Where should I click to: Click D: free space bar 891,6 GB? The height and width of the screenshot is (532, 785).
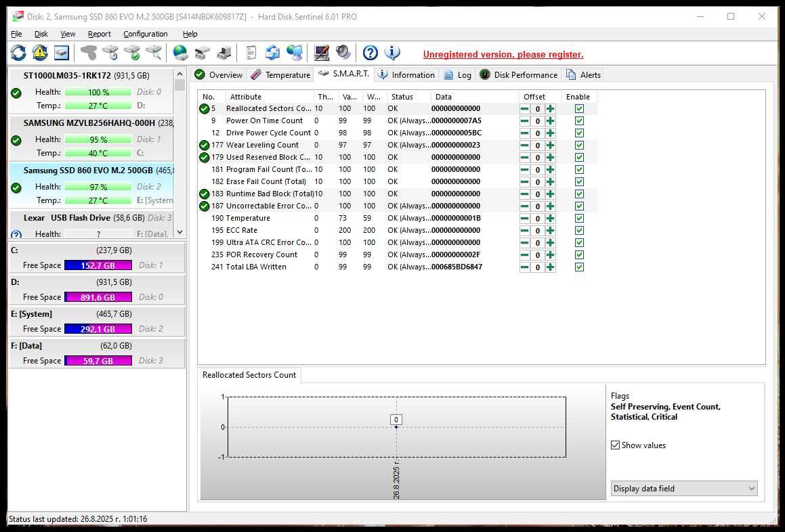(98, 297)
